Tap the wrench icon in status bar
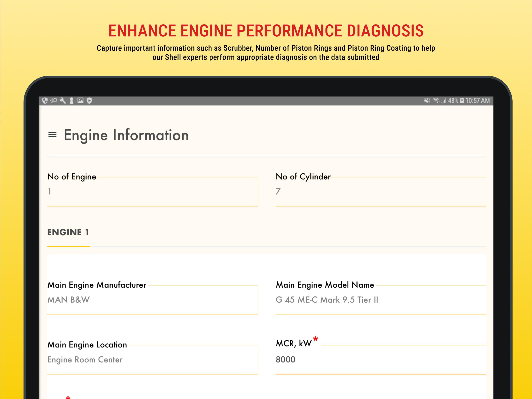The height and width of the screenshot is (399, 532). [x=62, y=101]
